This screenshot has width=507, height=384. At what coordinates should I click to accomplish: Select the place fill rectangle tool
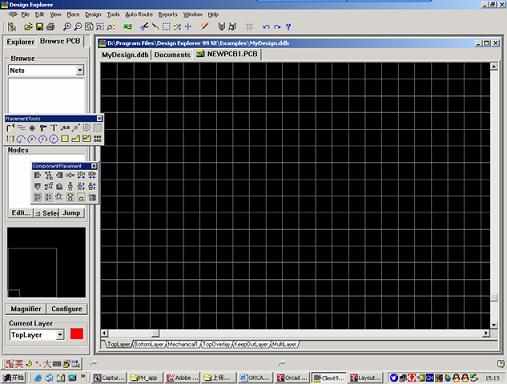(x=65, y=139)
